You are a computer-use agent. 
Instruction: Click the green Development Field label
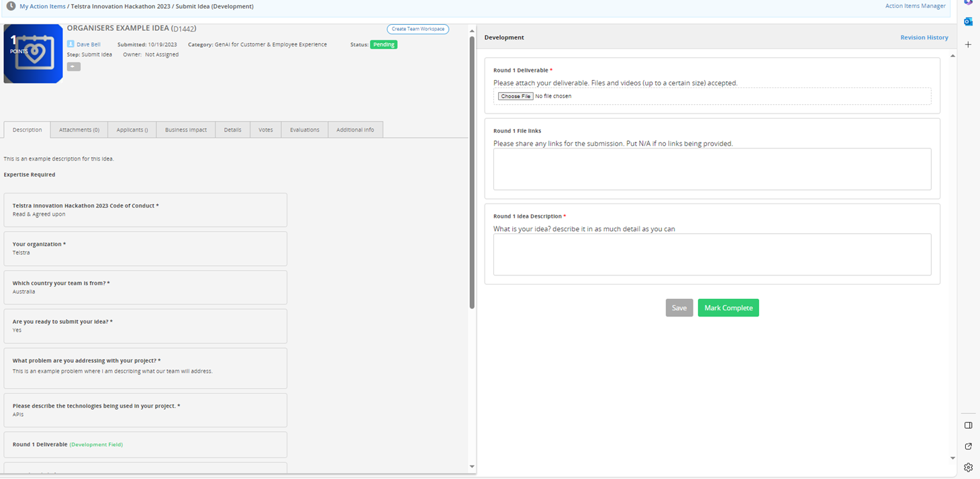(96, 445)
